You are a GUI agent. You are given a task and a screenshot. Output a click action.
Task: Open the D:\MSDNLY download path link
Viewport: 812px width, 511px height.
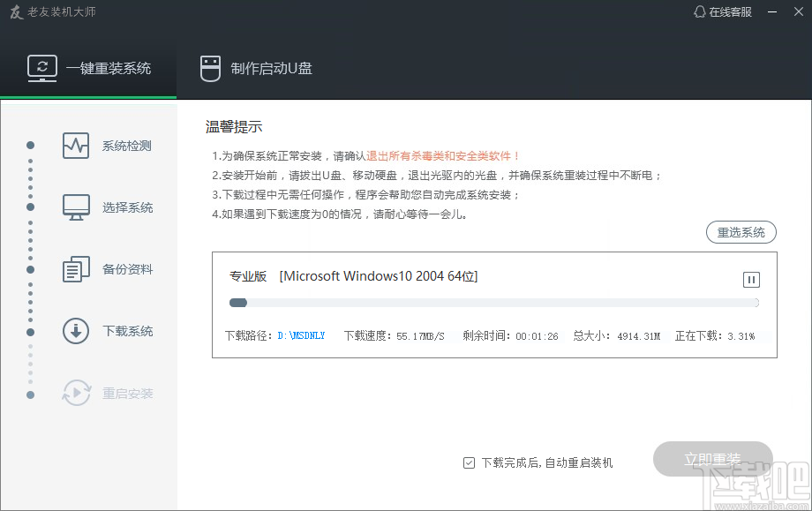301,335
